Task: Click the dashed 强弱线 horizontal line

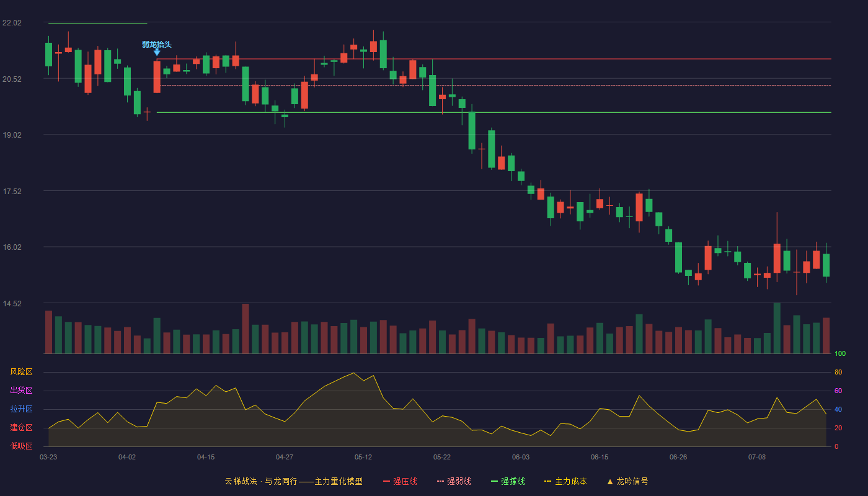Action: pyautogui.click(x=494, y=86)
